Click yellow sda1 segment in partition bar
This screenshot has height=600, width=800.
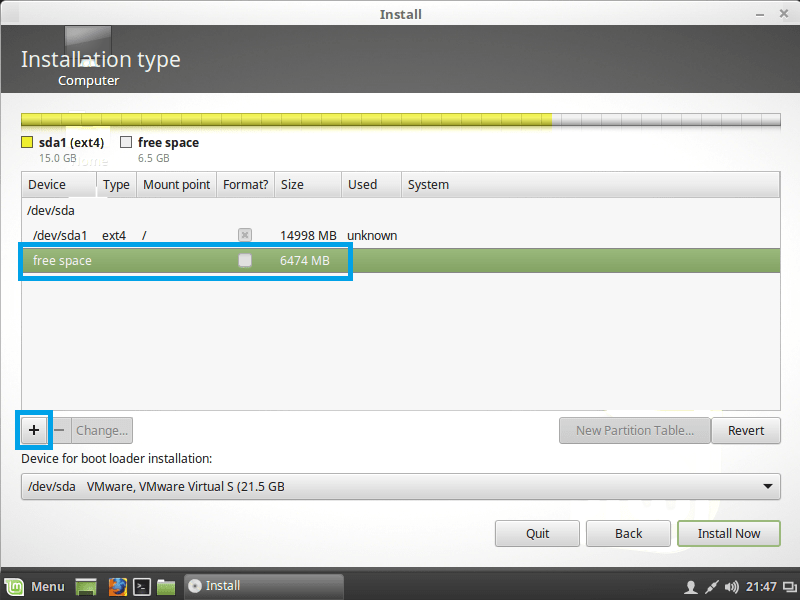286,120
